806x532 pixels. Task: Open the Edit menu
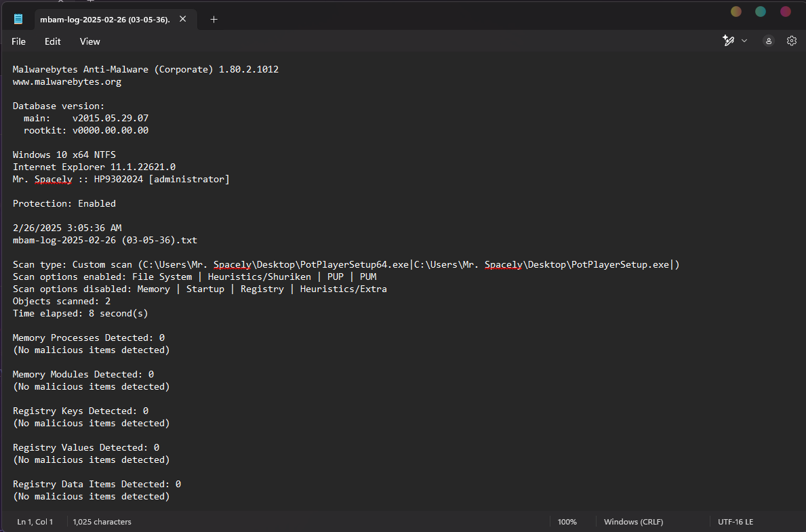click(52, 41)
